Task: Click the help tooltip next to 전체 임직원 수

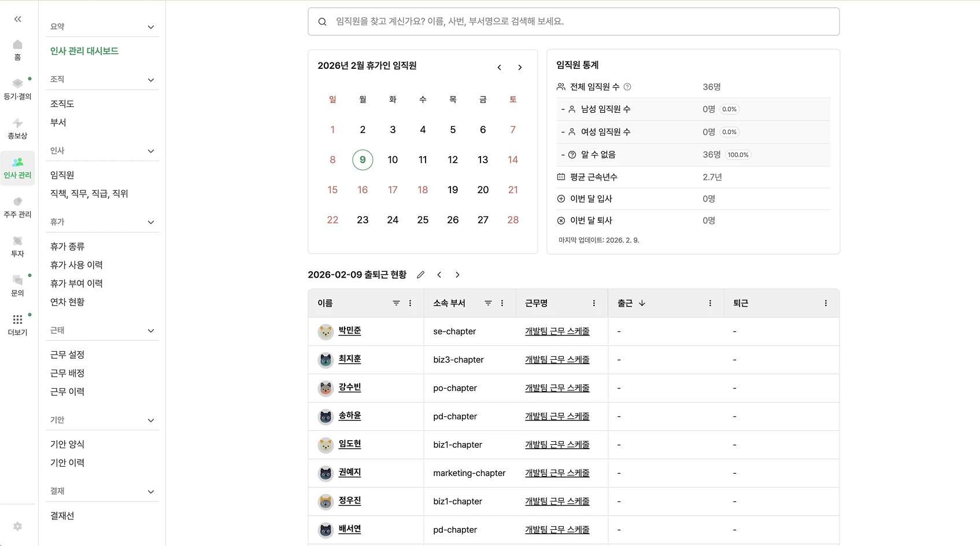Action: 628,87
